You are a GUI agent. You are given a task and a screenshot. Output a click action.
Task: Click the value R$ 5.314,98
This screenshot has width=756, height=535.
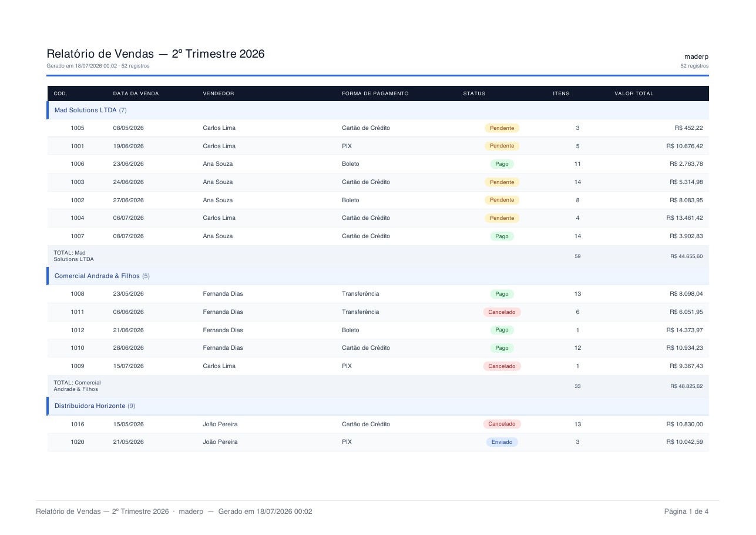[x=686, y=182]
